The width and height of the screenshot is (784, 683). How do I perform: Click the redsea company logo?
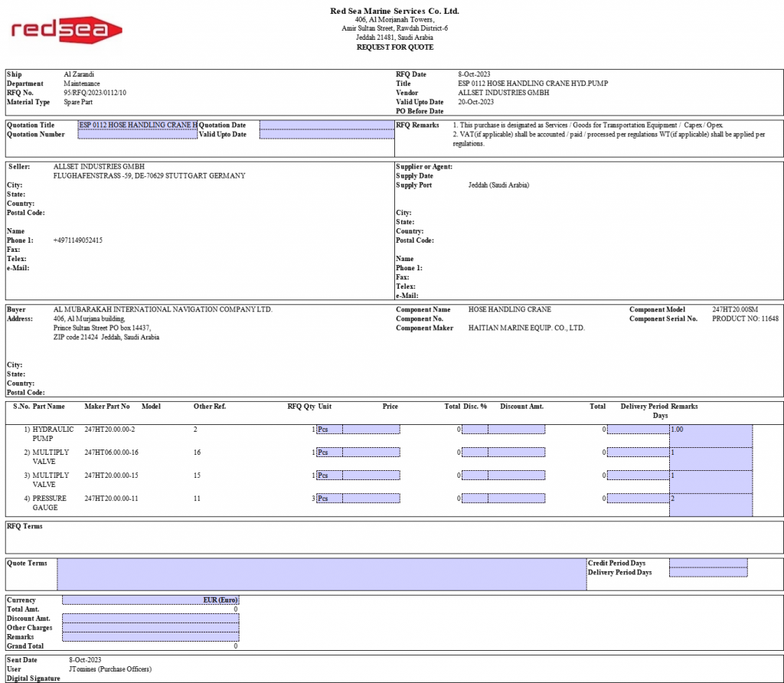click(x=67, y=30)
